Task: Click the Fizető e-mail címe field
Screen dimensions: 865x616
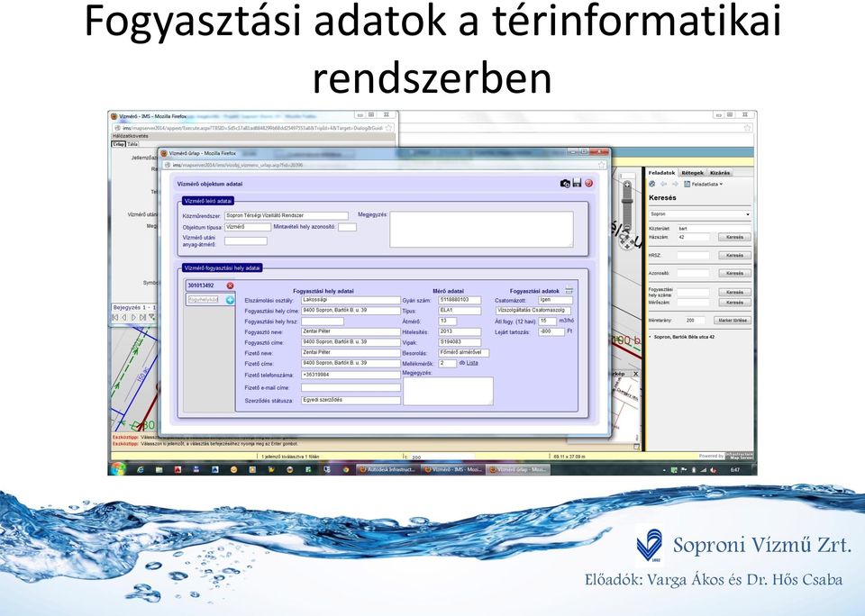Action: 351,387
